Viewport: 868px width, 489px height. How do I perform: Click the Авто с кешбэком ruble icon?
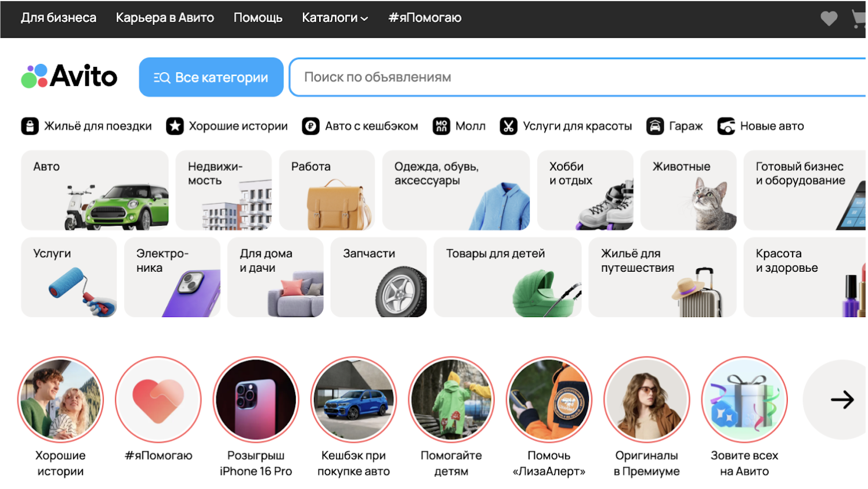click(310, 126)
